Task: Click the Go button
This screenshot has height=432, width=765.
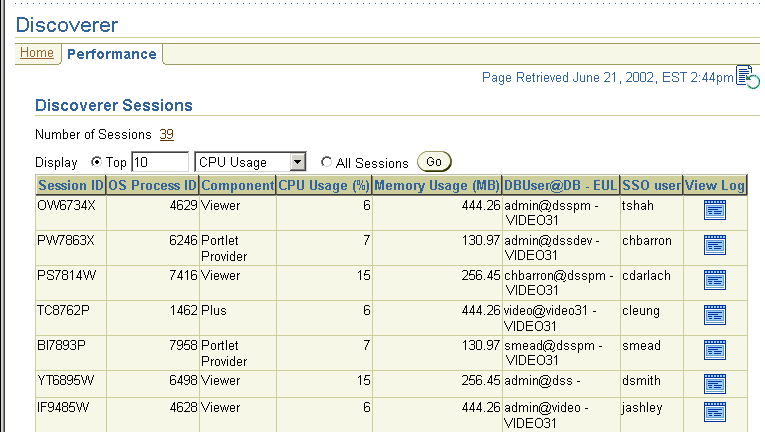Action: tap(434, 162)
